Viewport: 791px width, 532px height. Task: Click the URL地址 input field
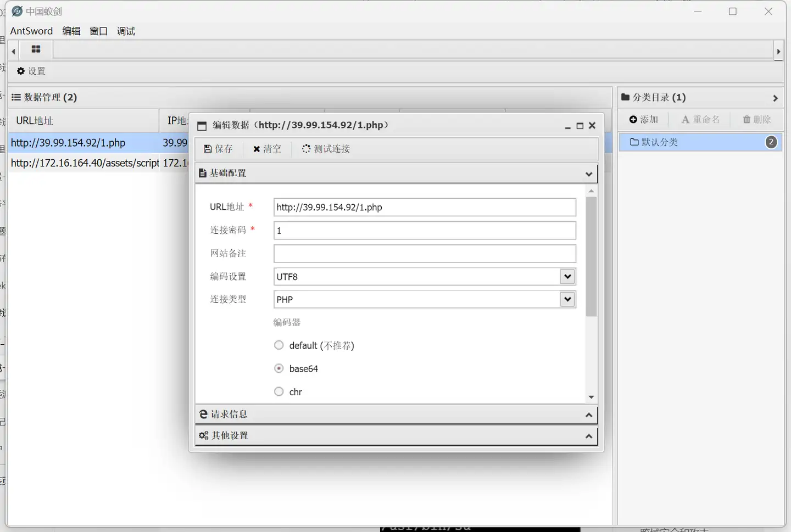point(425,207)
